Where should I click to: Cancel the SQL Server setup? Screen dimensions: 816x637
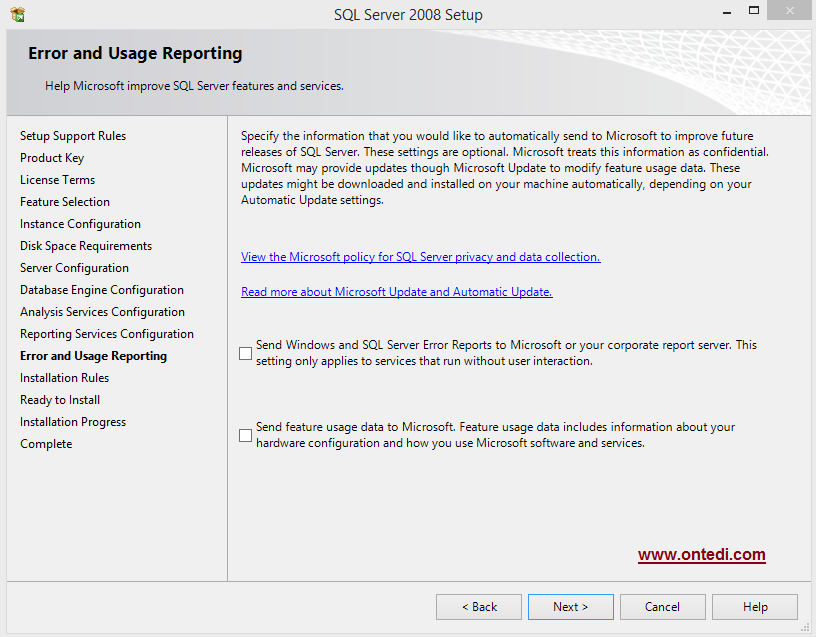[662, 607]
